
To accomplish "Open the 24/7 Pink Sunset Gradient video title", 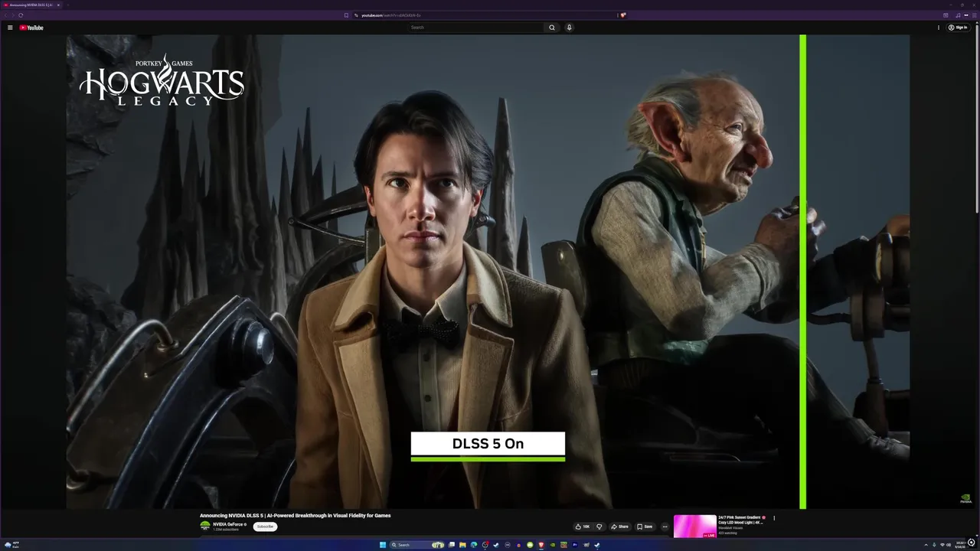I will point(741,520).
